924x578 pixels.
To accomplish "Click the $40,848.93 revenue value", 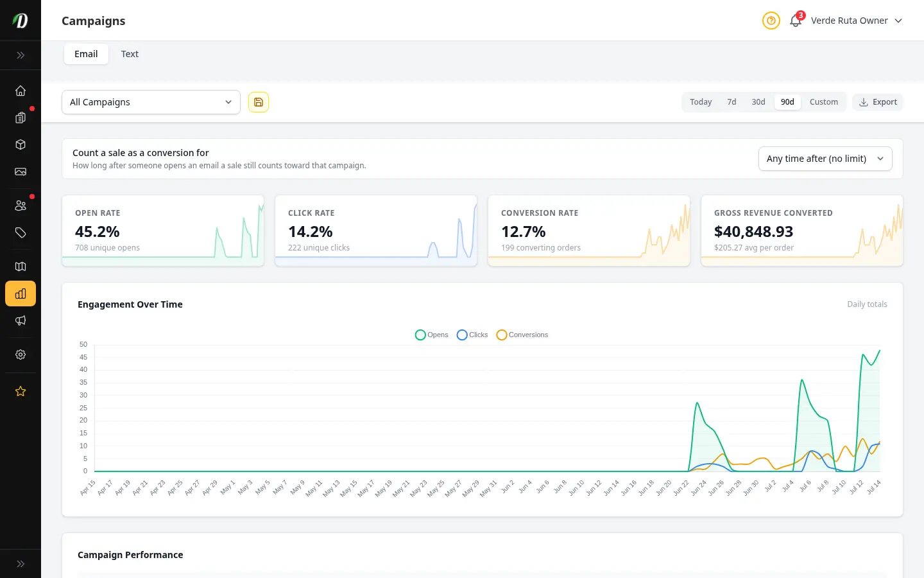I will pyautogui.click(x=754, y=231).
